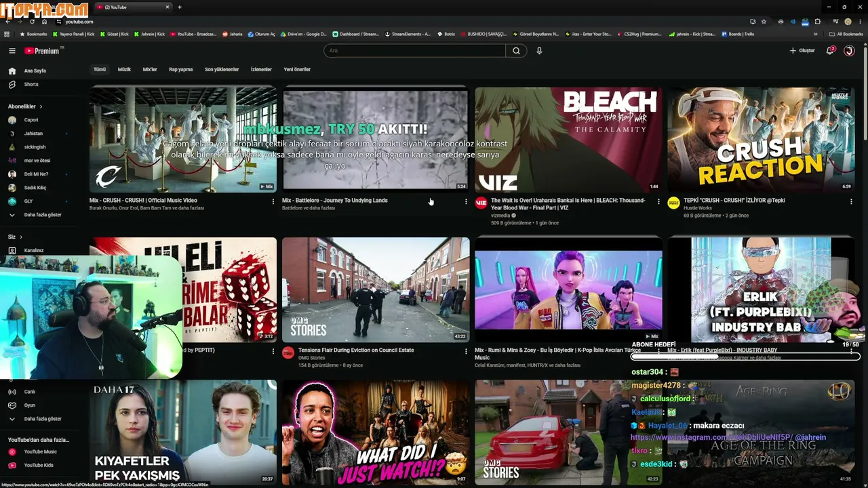Click the search magnifier button
Viewport: 868px width, 488px height.
pyautogui.click(x=516, y=51)
